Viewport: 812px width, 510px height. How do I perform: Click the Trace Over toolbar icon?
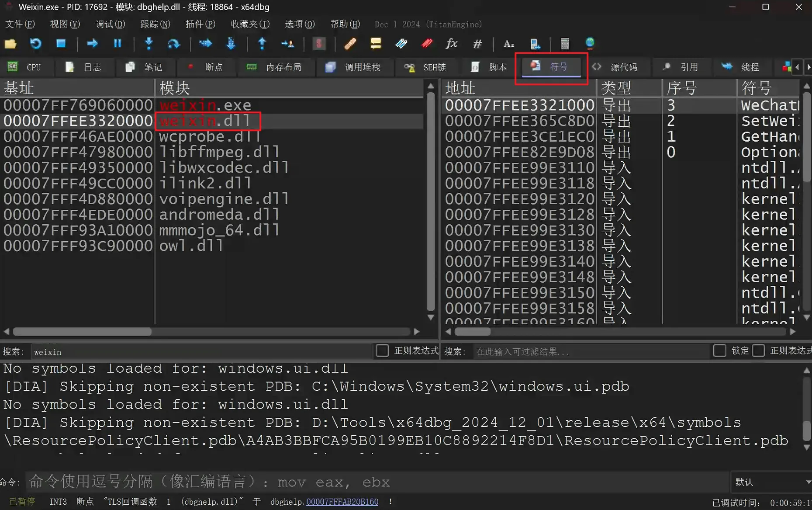coord(231,43)
